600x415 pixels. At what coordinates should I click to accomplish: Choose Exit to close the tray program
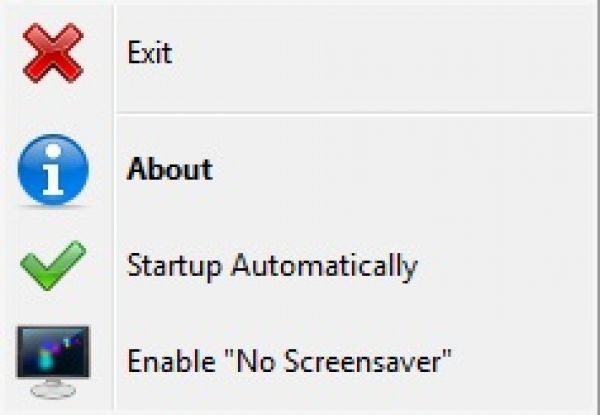coord(150,53)
